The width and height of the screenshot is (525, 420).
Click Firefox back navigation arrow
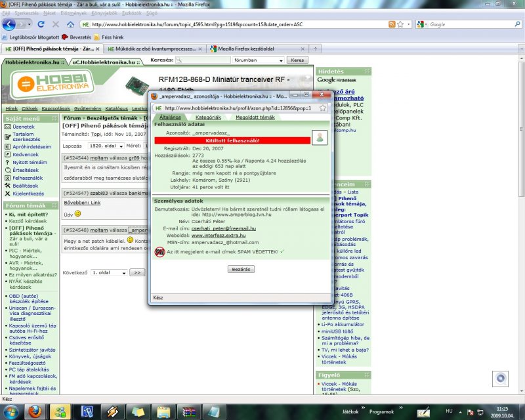[x=9, y=24]
